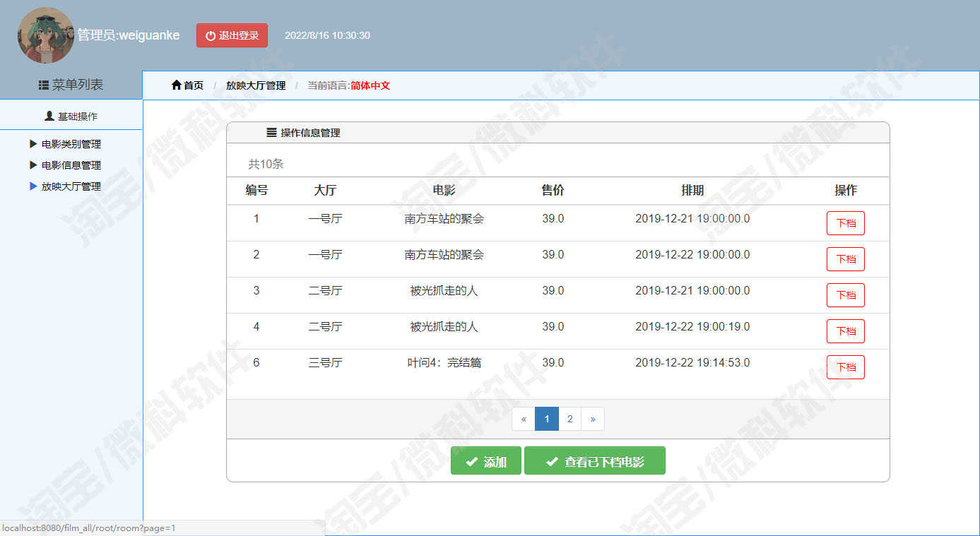Click the 操作信息管理 panel title
980x536 pixels.
click(x=310, y=133)
